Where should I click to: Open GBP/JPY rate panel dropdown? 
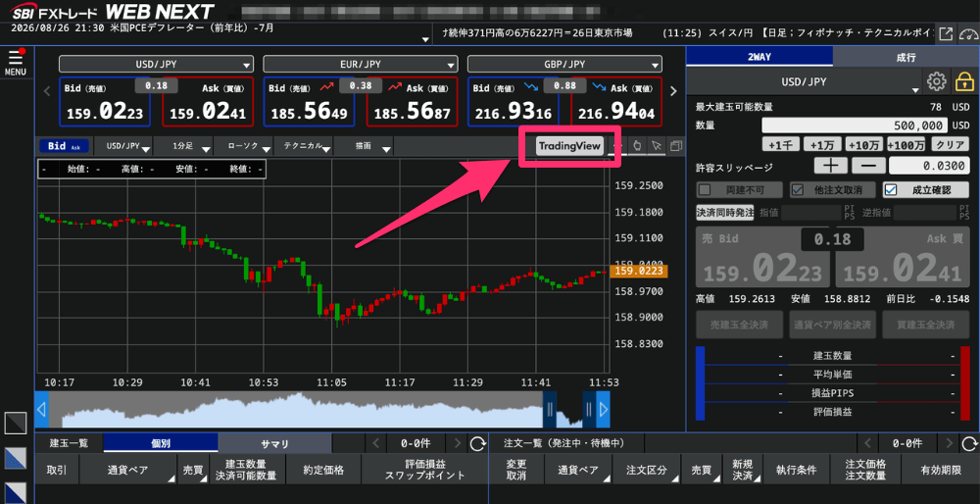click(564, 64)
